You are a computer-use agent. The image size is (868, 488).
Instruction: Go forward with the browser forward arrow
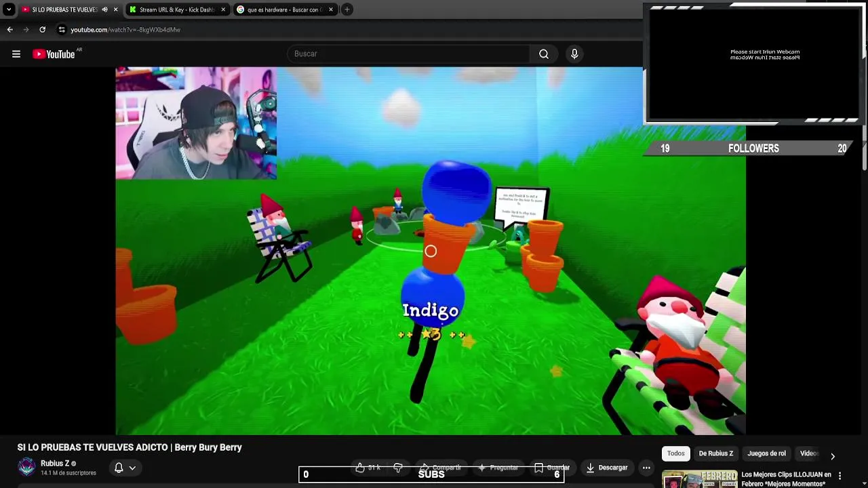(x=26, y=30)
